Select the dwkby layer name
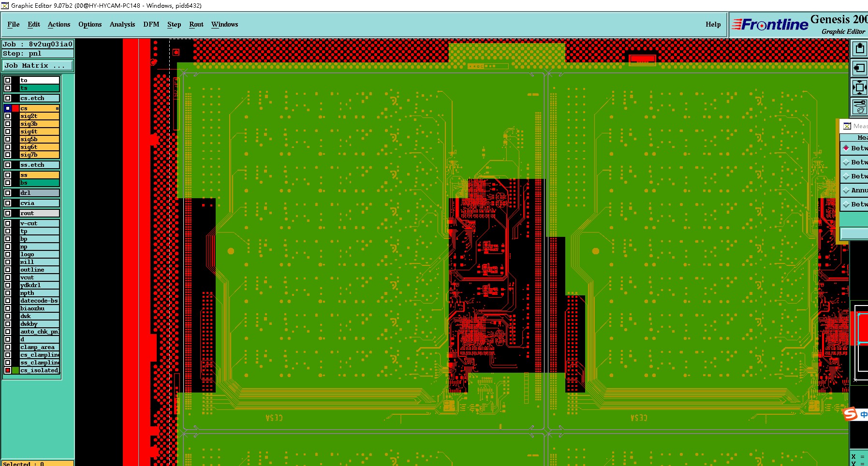 pos(39,324)
